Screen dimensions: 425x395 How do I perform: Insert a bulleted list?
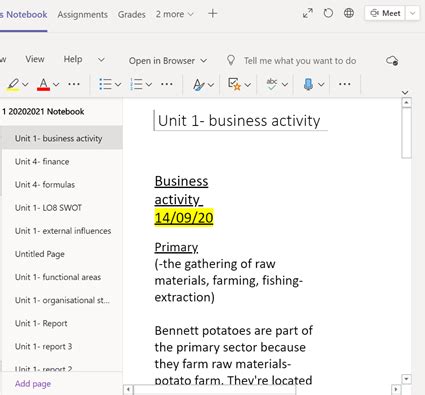(x=105, y=84)
